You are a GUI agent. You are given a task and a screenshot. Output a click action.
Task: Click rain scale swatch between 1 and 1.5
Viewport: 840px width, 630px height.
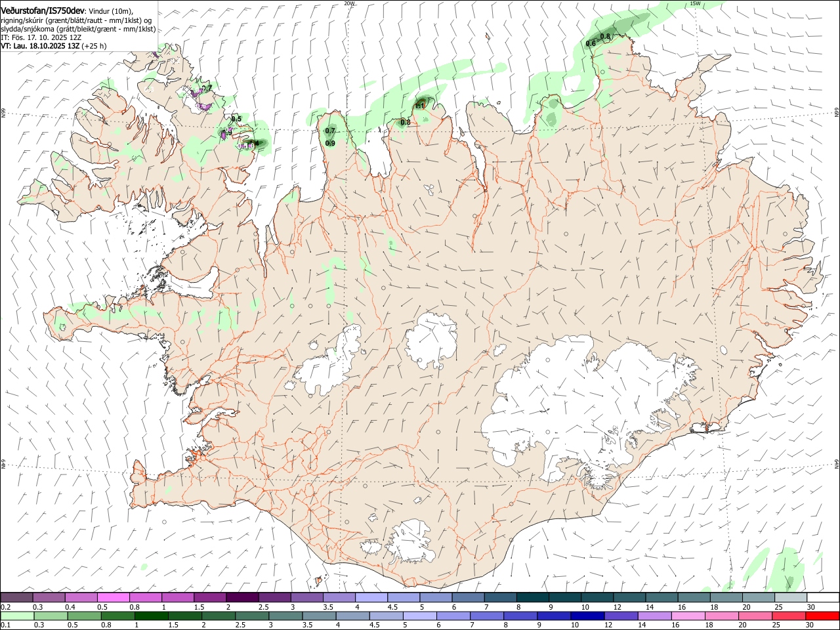coord(152,616)
